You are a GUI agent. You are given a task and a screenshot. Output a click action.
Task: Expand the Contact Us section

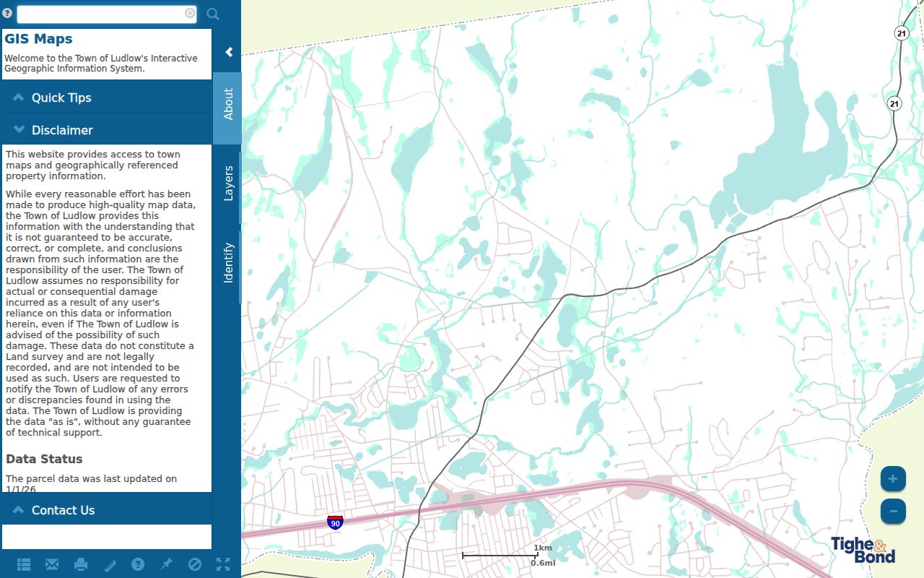pos(107,510)
